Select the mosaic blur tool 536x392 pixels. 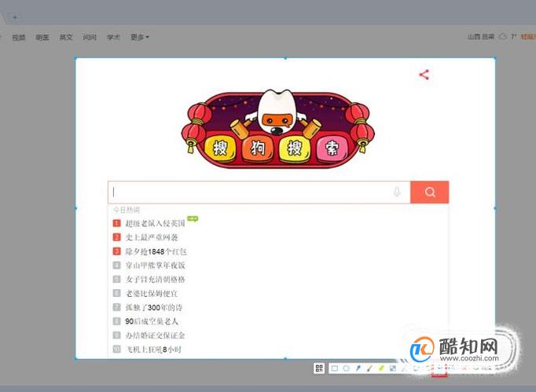coord(393,368)
